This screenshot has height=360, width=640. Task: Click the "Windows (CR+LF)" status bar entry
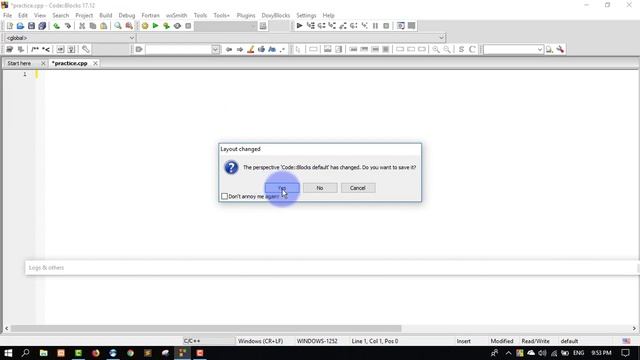click(260, 341)
